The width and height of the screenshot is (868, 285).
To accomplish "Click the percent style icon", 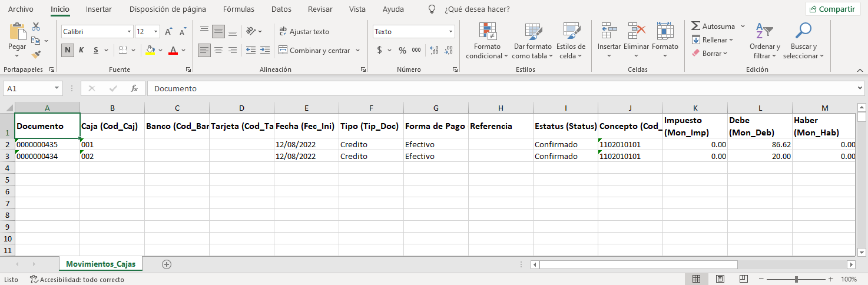I will 402,50.
